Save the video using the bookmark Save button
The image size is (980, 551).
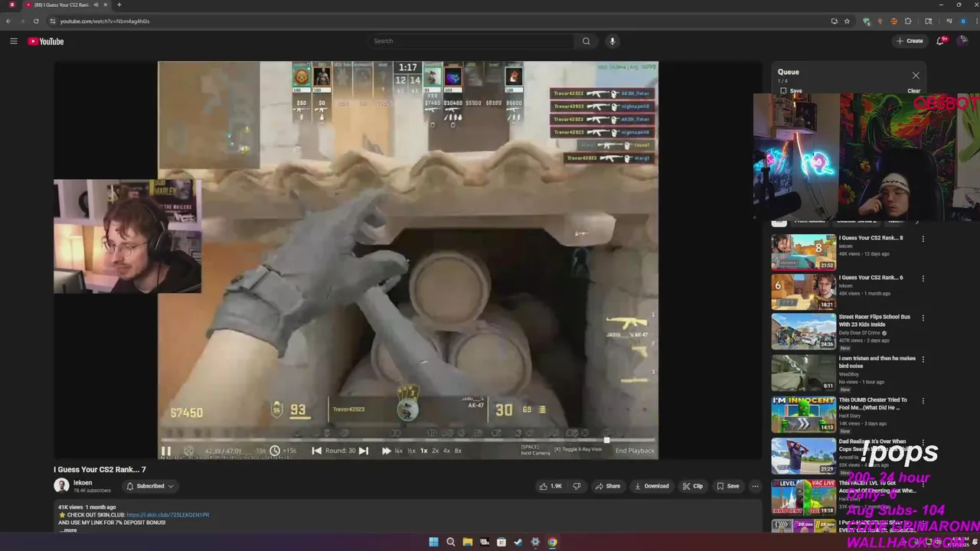pos(728,486)
